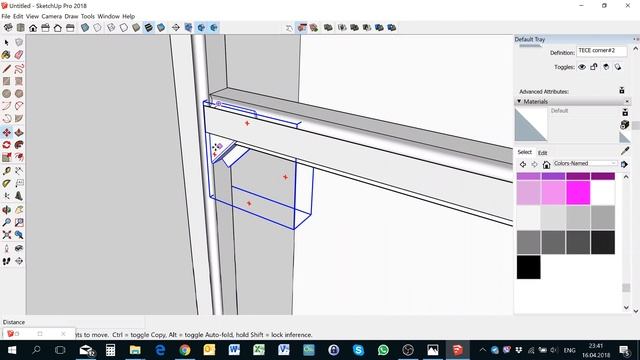
Task: Open the Draw menu
Action: tap(71, 16)
